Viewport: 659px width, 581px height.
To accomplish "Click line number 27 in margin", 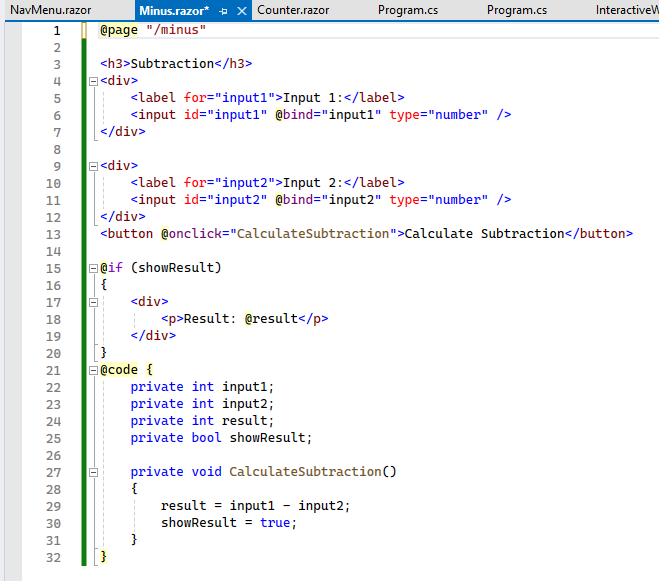I will pos(53,473).
